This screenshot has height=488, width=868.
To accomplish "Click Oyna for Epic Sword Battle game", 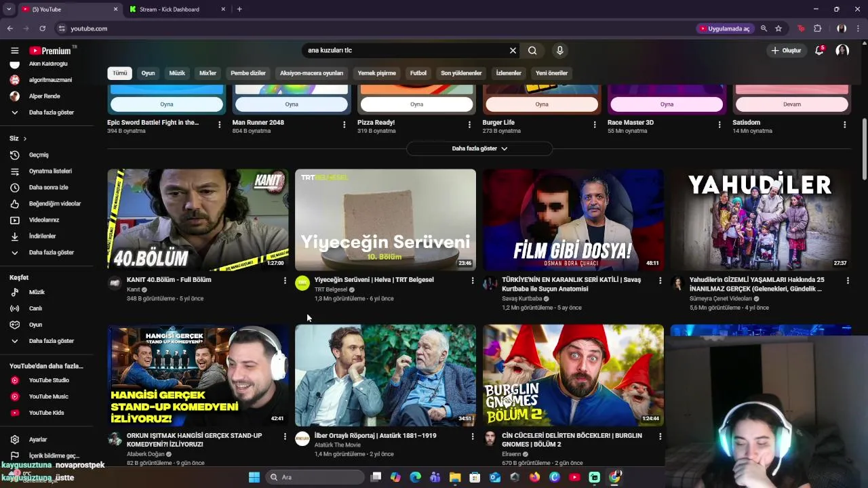I will 167,104.
